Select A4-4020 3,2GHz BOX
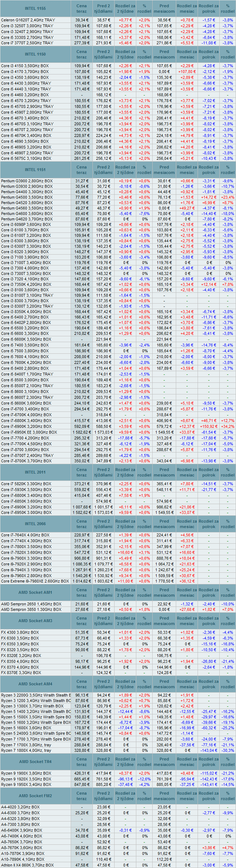The width and height of the screenshot is (236, 868). coord(20,807)
